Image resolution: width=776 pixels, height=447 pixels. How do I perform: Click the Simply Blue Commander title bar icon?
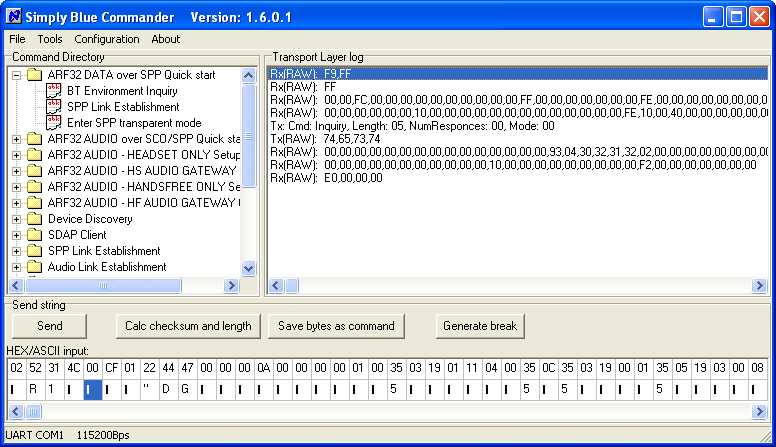point(14,16)
